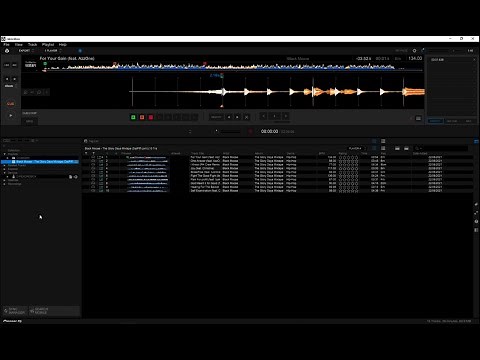Click preview waveform of track row 5
This screenshot has height=360, width=480.
pyautogui.click(x=147, y=172)
